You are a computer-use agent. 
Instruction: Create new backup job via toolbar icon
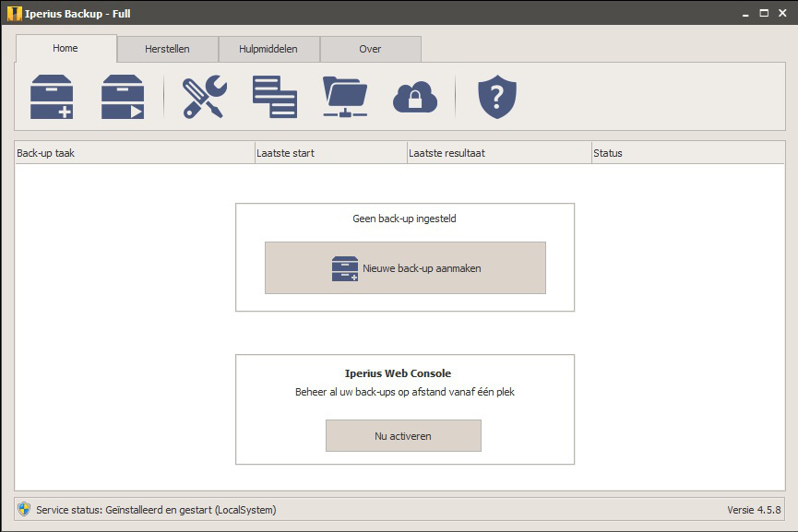click(52, 97)
